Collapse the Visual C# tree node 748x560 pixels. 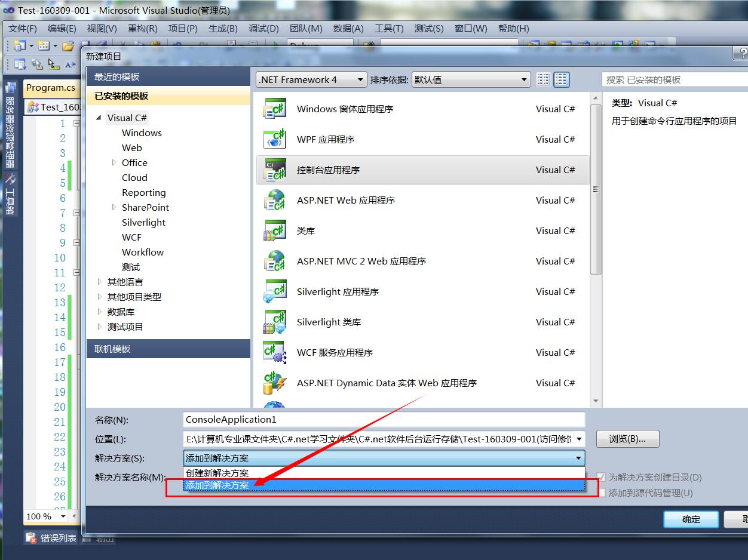pyautogui.click(x=99, y=118)
